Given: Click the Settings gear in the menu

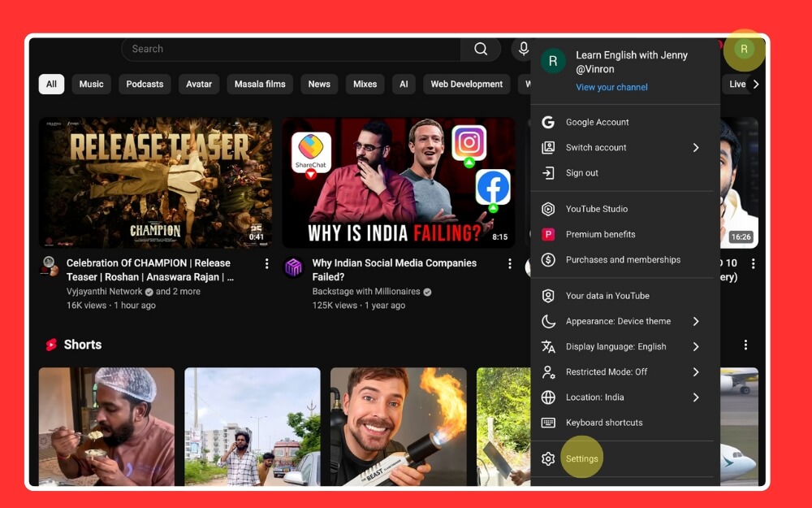Looking at the screenshot, I should (x=549, y=458).
